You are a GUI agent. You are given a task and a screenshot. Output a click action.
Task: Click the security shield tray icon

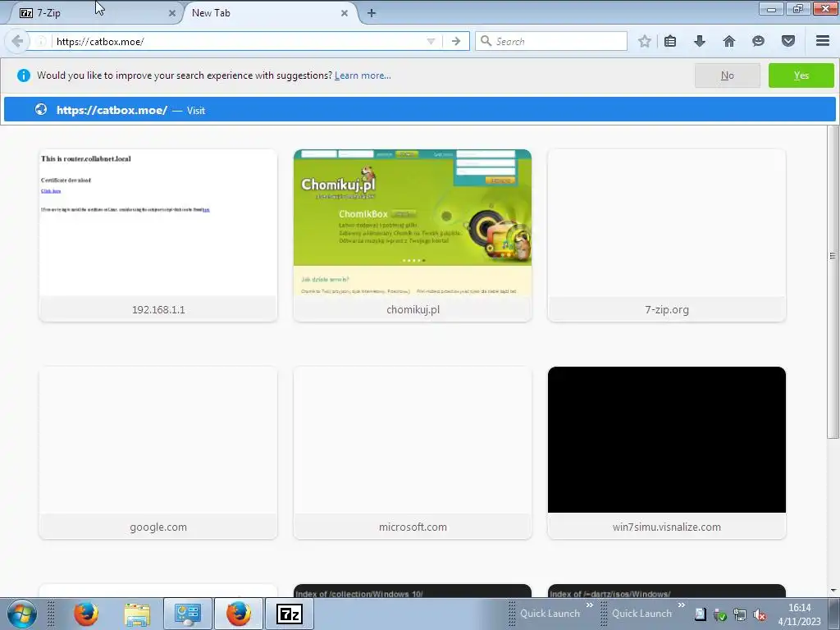(720, 614)
